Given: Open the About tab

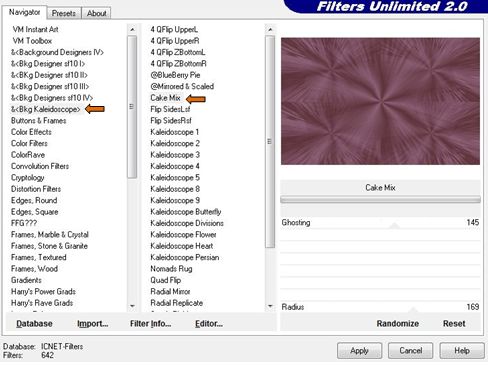Looking at the screenshot, I should pos(97,13).
